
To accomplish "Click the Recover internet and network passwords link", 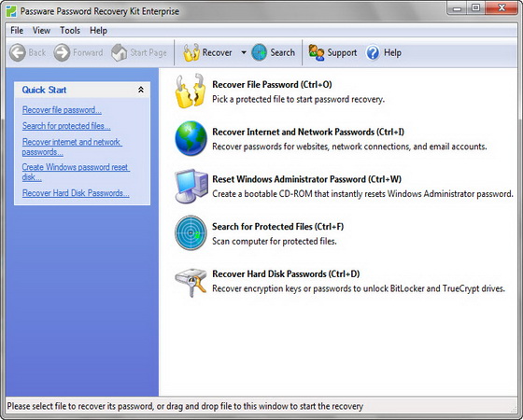I will coord(72,147).
